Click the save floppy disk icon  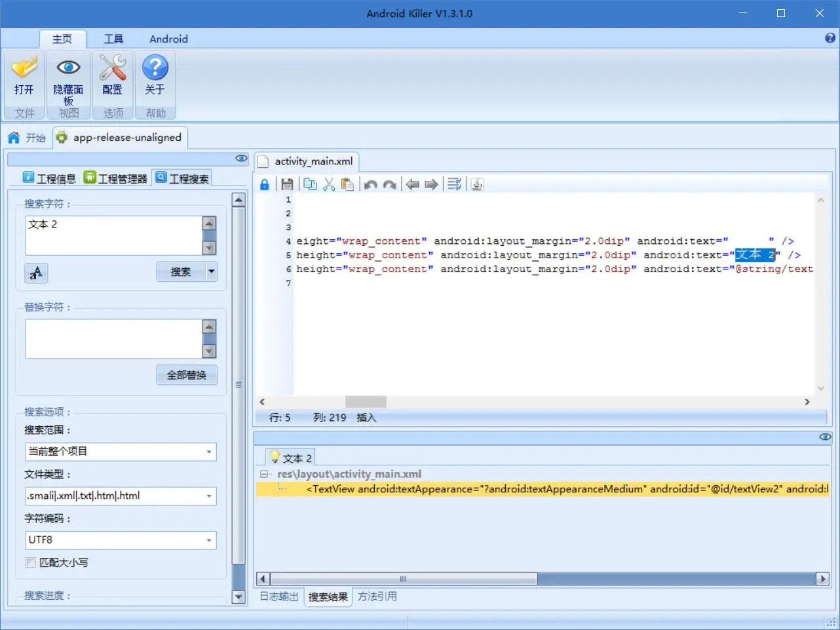(287, 185)
